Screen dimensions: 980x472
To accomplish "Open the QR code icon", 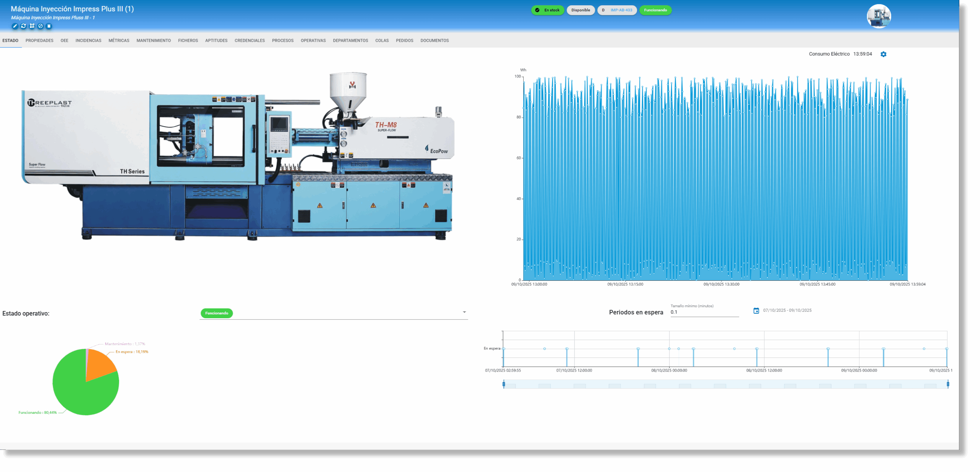I will (x=32, y=26).
